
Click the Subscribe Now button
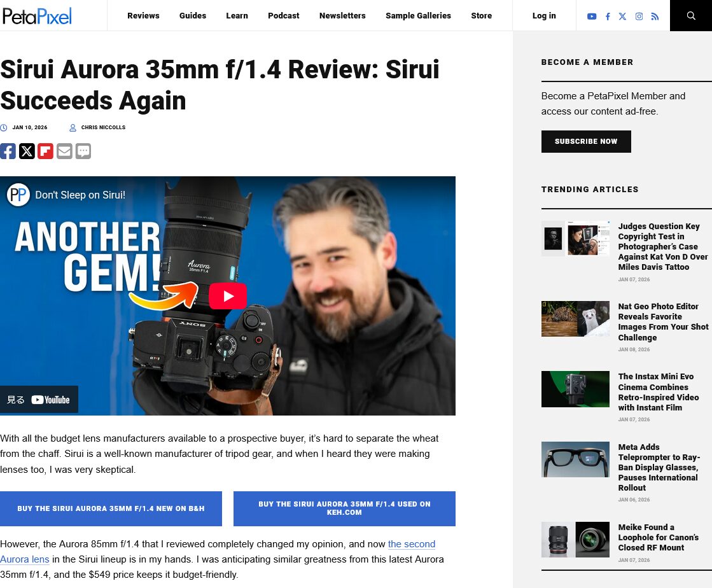pyautogui.click(x=585, y=141)
